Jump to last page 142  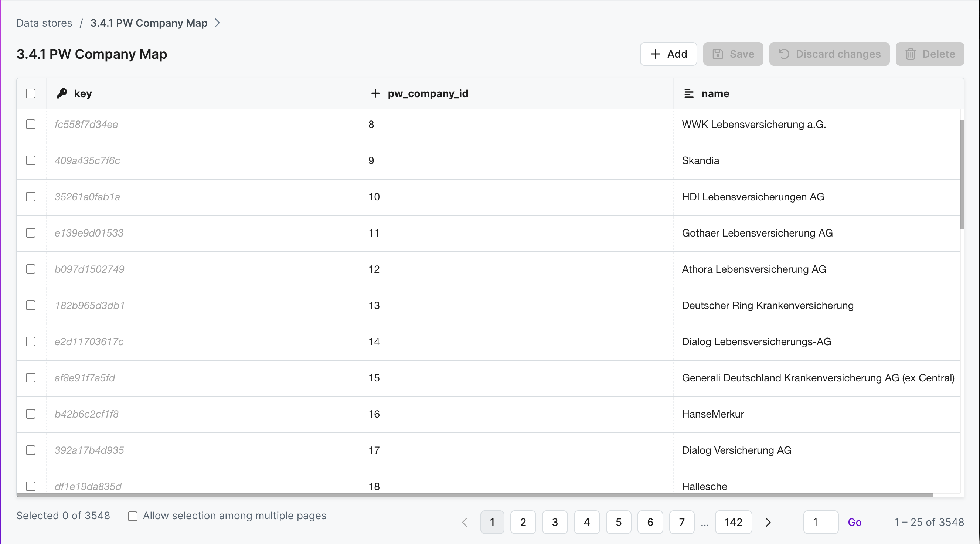(734, 522)
